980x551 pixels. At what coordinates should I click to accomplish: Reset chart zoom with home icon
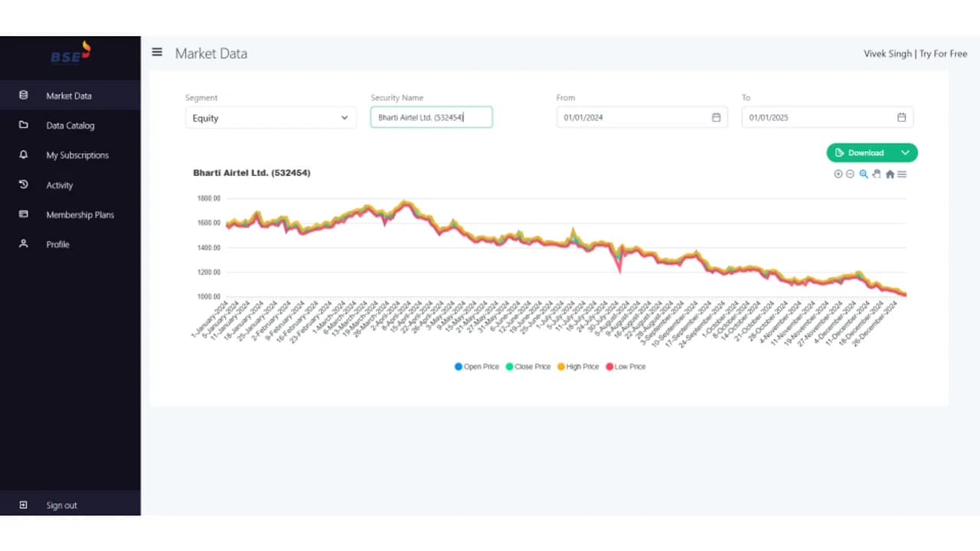(890, 174)
